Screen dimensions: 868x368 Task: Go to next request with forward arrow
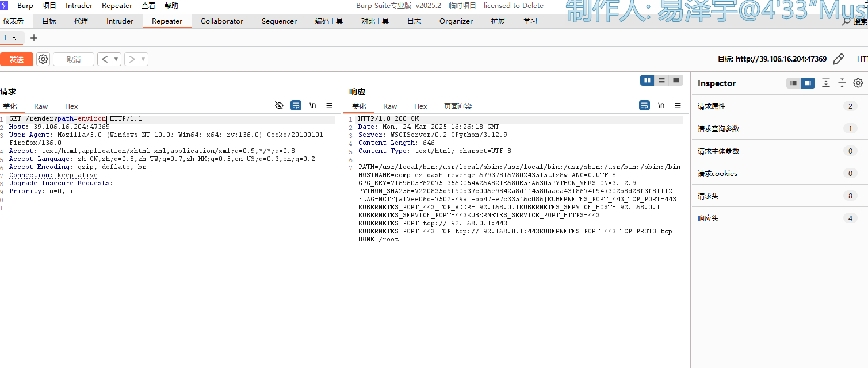tap(132, 59)
